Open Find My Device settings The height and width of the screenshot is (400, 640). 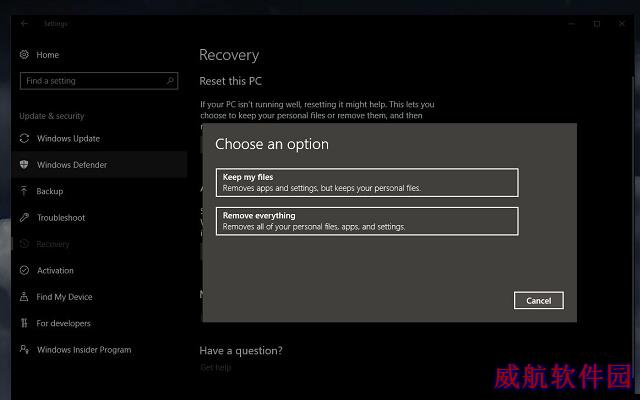pos(99,297)
